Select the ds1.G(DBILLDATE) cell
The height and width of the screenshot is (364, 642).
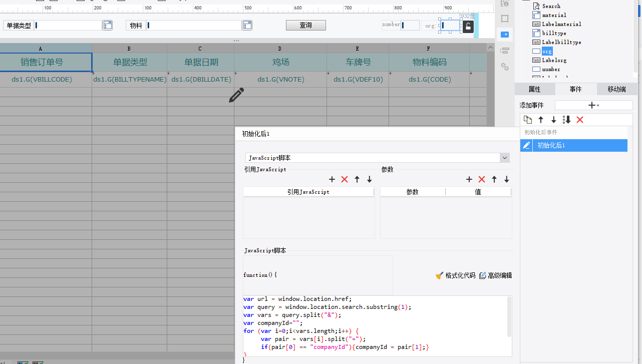coord(200,79)
